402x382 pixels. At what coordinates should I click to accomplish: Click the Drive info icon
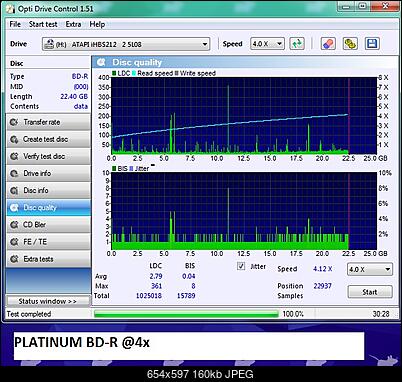click(14, 173)
